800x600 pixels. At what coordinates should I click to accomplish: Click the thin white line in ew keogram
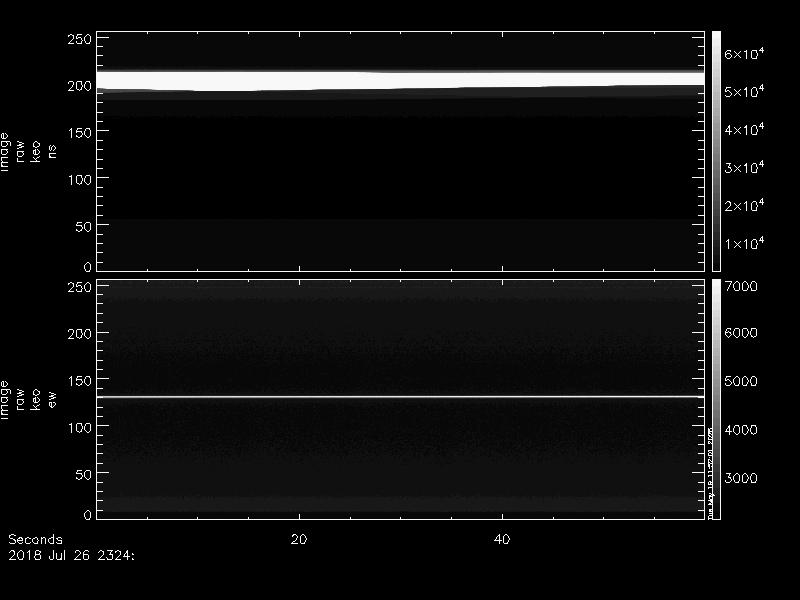coord(401,396)
